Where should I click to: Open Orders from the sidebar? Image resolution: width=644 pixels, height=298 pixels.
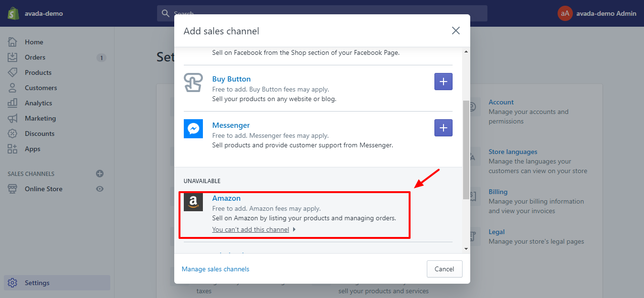click(x=35, y=57)
